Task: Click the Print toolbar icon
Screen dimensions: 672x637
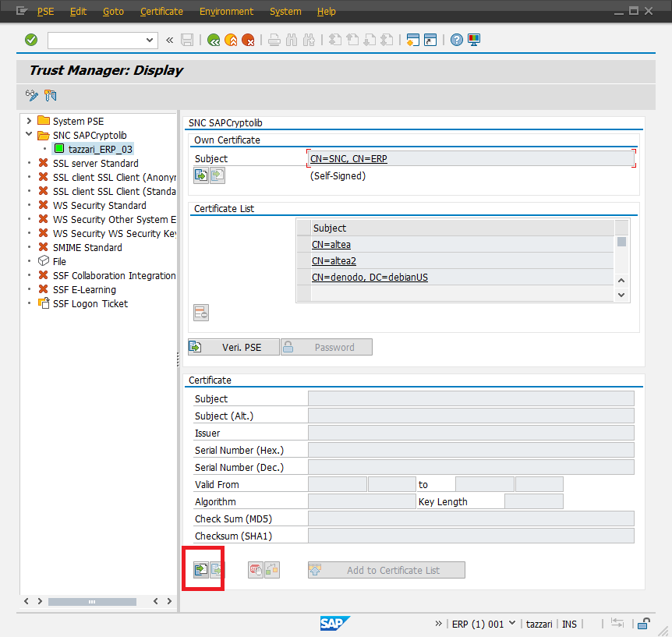Action: tap(274, 41)
